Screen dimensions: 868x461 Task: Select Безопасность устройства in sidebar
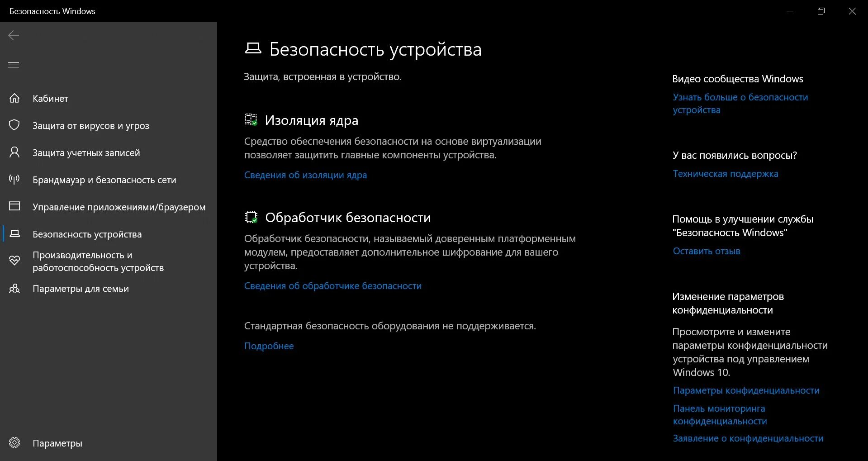(x=109, y=234)
